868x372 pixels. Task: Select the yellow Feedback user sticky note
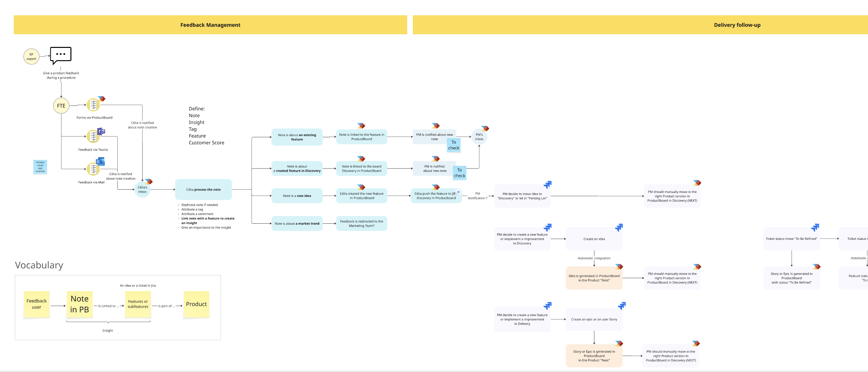[x=36, y=304]
